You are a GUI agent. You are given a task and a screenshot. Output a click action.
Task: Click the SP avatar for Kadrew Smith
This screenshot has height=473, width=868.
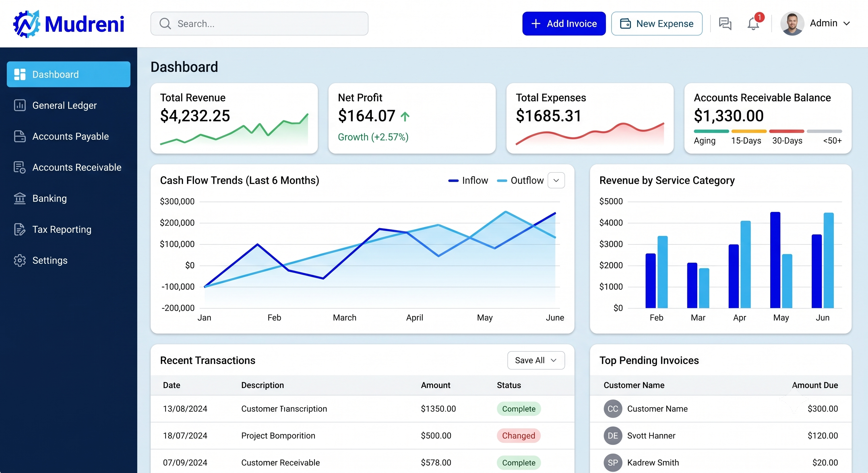pos(613,463)
